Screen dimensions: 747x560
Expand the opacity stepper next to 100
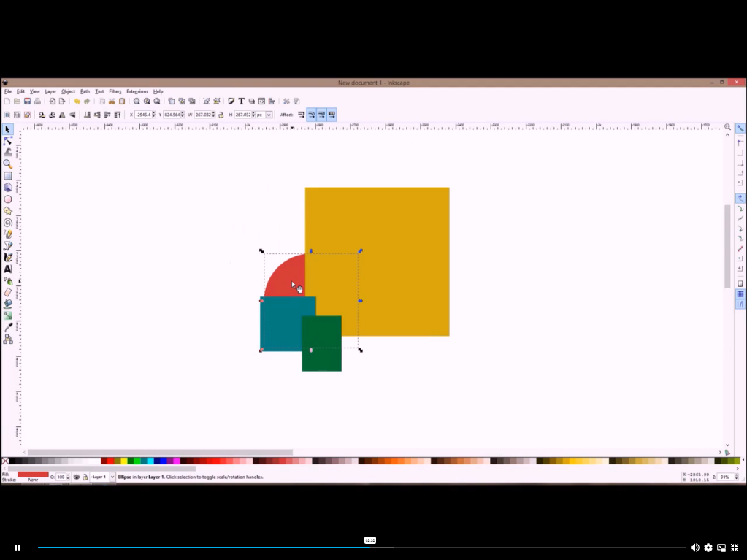(68, 476)
